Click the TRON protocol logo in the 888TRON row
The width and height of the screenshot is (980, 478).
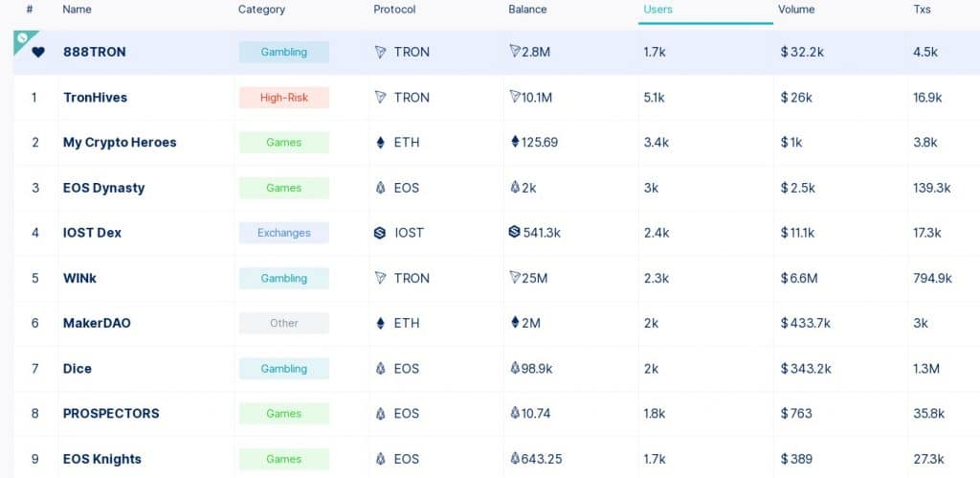pos(380,52)
